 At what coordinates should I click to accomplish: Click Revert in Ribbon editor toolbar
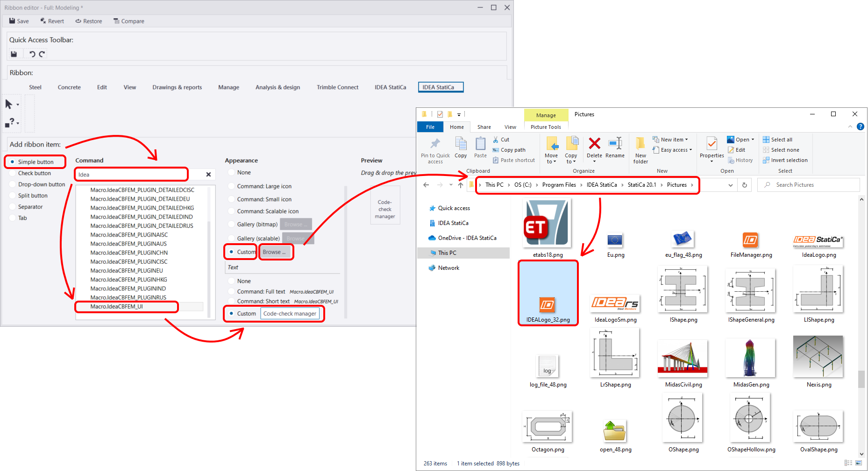(52, 21)
